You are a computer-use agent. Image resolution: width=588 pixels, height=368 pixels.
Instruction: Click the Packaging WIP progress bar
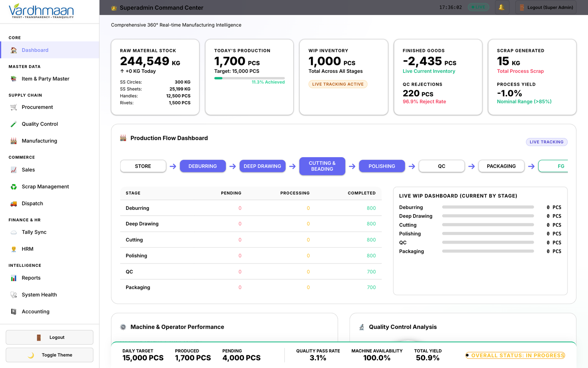pyautogui.click(x=488, y=251)
